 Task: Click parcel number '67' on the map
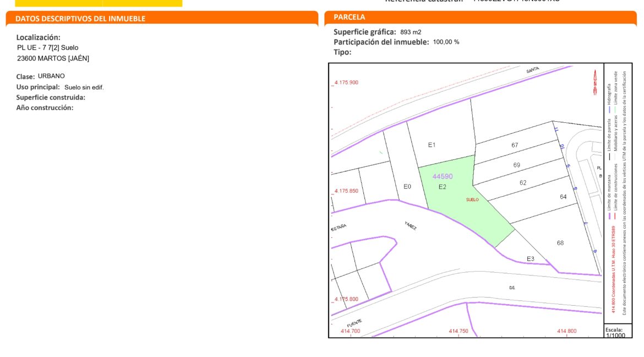click(515, 145)
